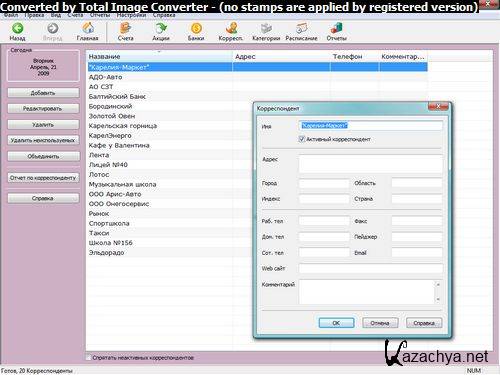Image resolution: width=500 pixels, height=375 pixels.
Task: Click the Справка button in Корреспондент dialog
Action: point(424,323)
